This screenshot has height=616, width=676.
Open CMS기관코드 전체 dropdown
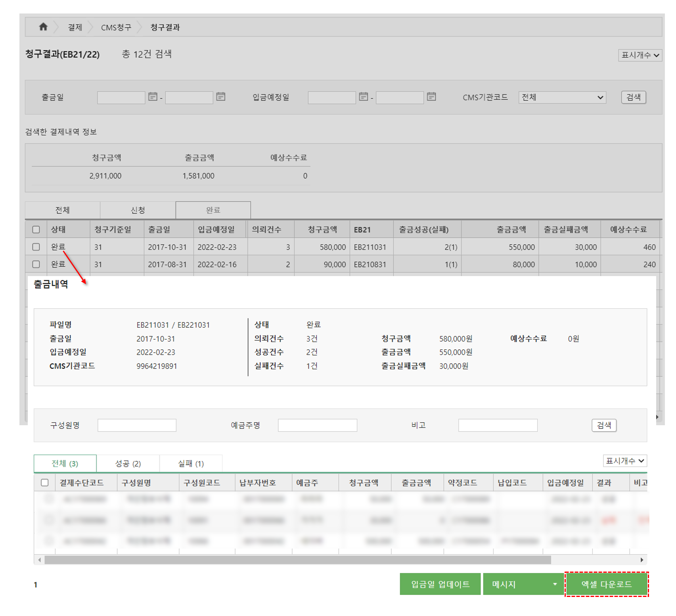(x=562, y=97)
